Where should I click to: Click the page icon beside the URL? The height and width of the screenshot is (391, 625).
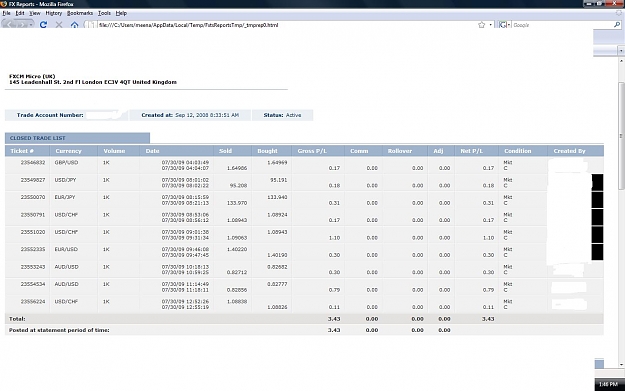(91, 25)
